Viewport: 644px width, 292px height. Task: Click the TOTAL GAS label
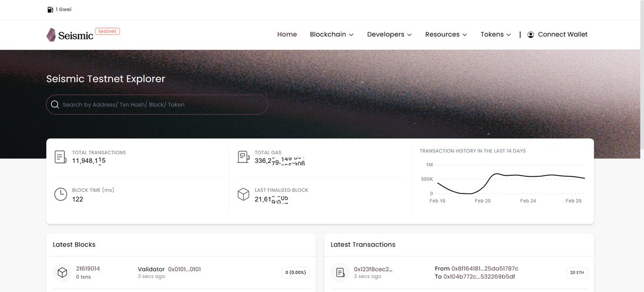click(268, 153)
